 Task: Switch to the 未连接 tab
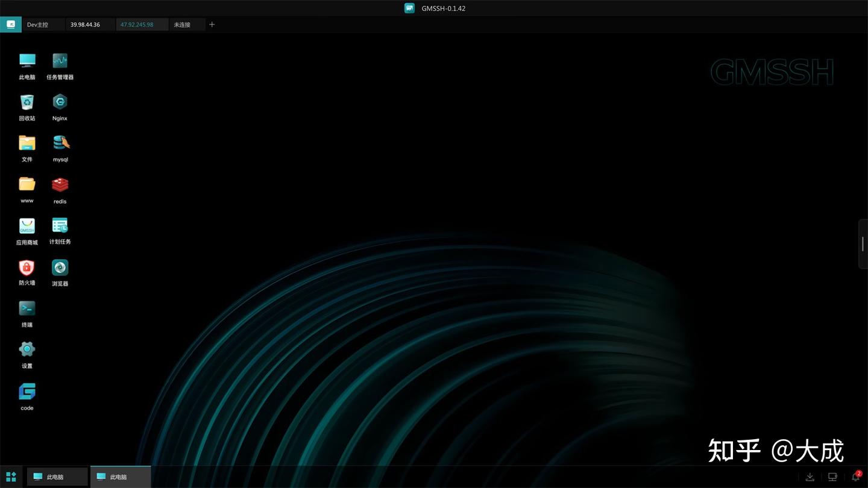[x=186, y=25]
